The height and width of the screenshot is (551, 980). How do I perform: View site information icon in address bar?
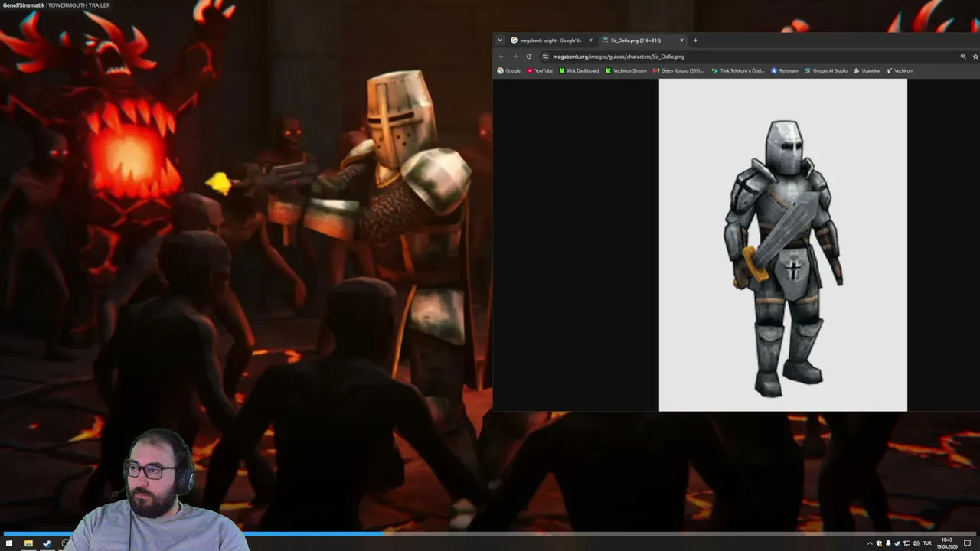pos(545,57)
